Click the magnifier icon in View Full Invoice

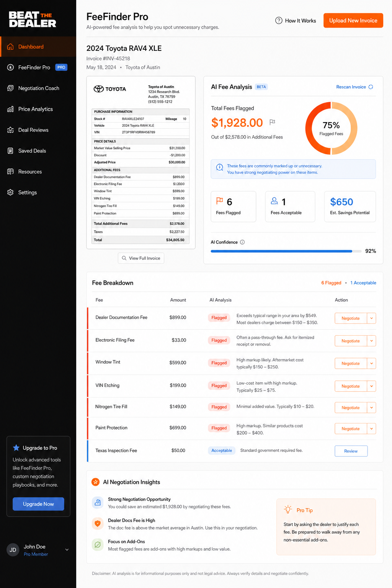[x=124, y=258]
